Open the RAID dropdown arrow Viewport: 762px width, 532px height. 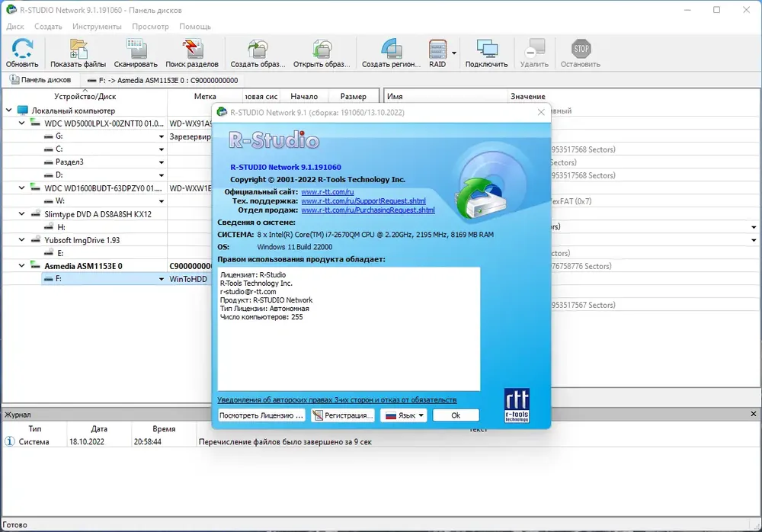point(454,53)
